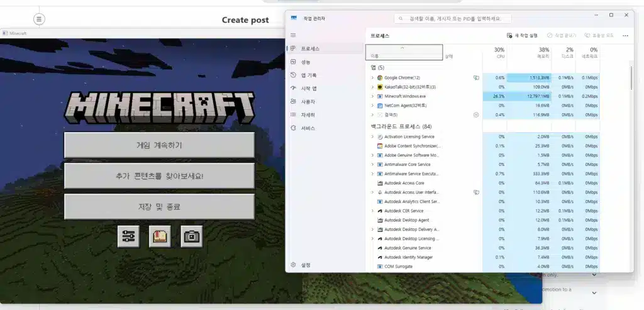The width and height of the screenshot is (644, 310).
Task: Toggle Task Manager hamburger navigation menu
Action: point(293,35)
